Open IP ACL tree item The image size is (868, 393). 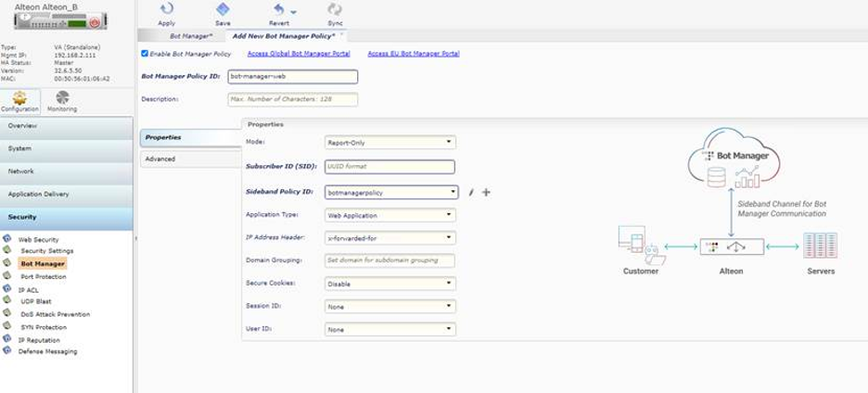click(28, 290)
